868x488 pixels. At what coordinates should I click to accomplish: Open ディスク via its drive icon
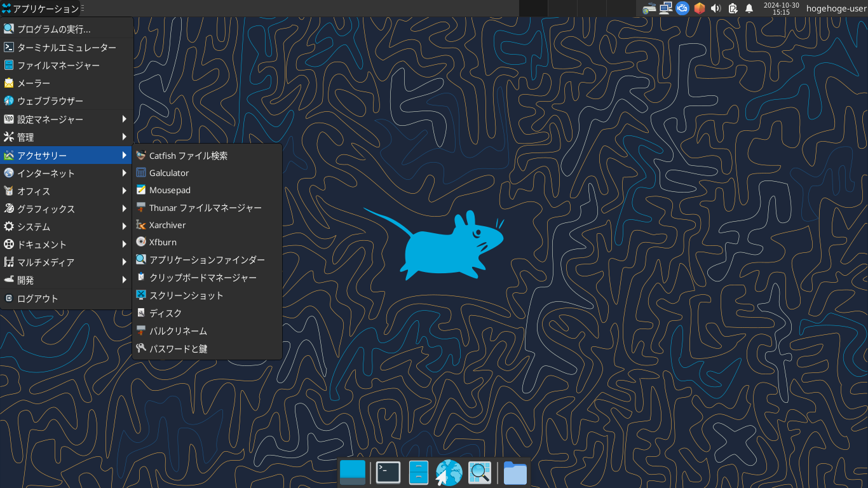[x=141, y=313]
